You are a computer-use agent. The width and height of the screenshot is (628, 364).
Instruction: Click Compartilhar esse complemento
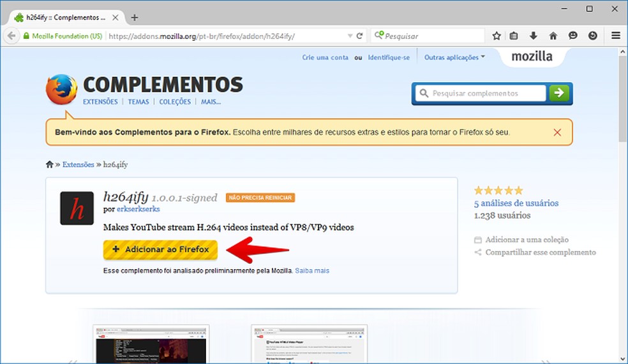pos(535,252)
